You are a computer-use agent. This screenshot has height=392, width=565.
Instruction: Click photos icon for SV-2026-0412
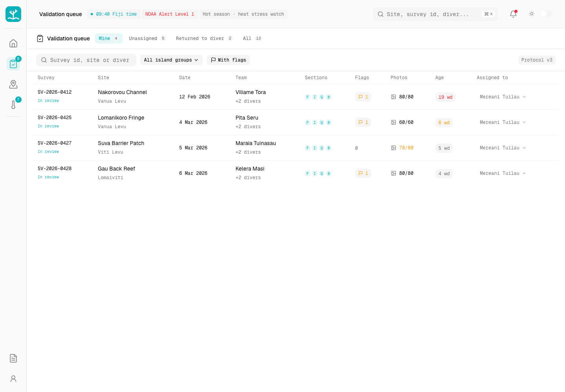[x=394, y=97]
